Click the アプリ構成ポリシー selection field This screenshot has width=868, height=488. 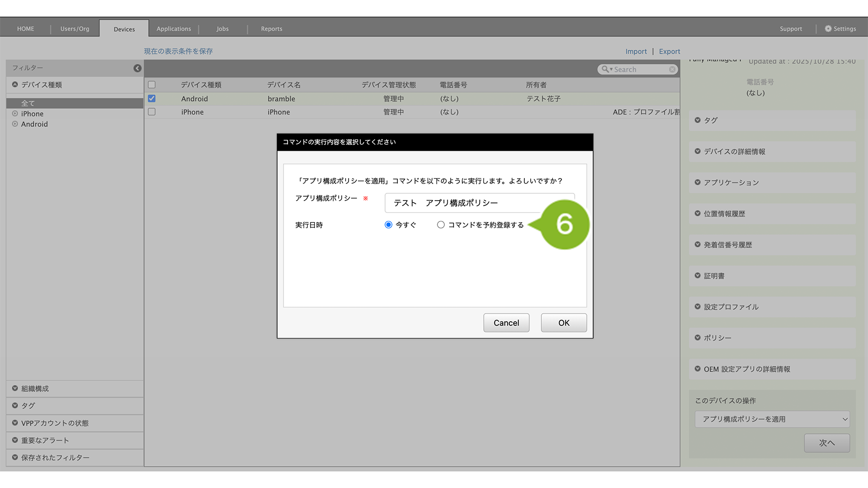point(464,203)
